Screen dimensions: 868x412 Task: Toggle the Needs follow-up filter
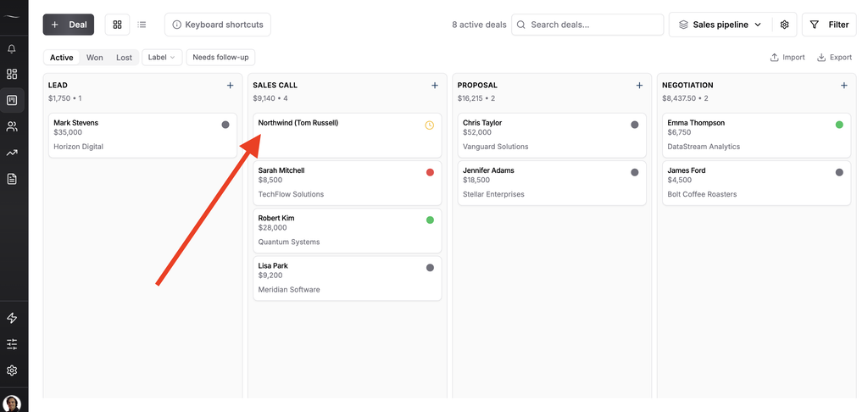click(x=220, y=57)
